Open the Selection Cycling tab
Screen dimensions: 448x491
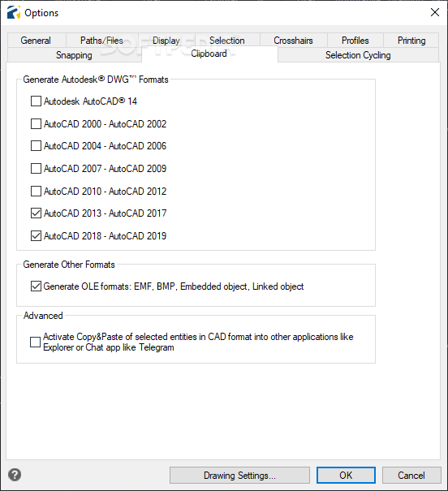(x=358, y=55)
